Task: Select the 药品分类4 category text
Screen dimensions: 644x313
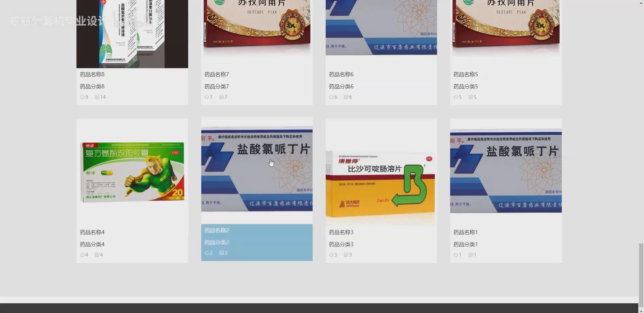Action: click(92, 244)
